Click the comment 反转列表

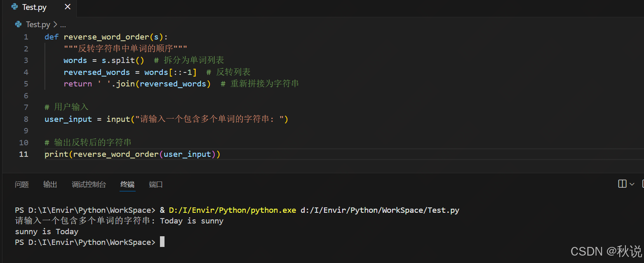click(x=228, y=72)
